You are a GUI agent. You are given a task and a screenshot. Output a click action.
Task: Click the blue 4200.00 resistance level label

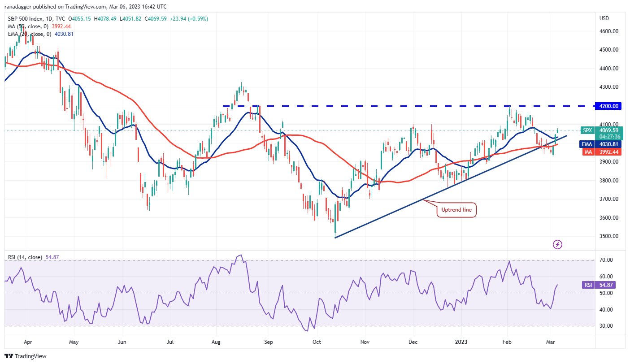(x=609, y=106)
